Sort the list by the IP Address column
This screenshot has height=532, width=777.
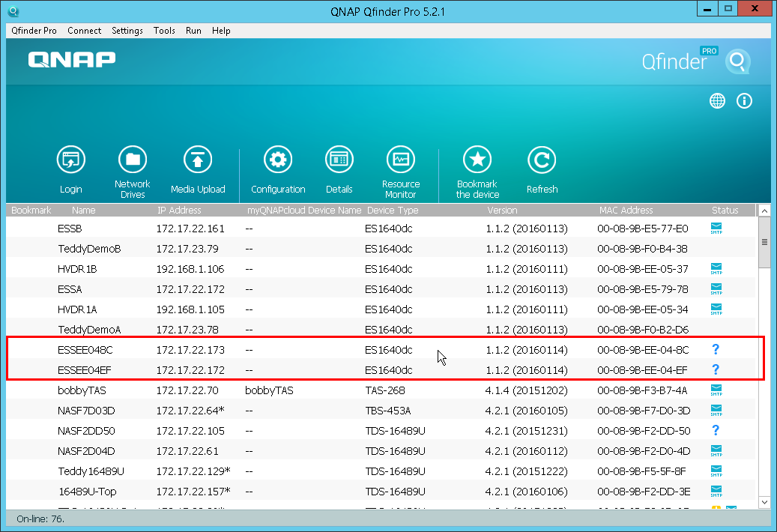tap(179, 211)
